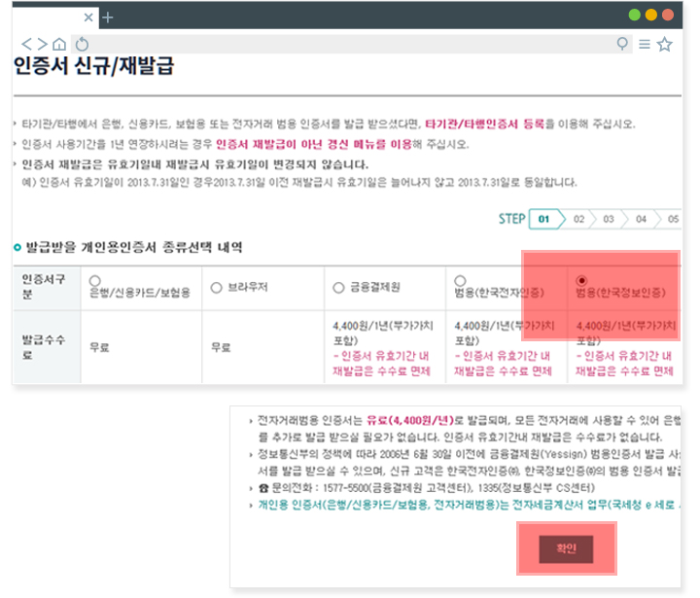Close the current browser tab
The image size is (700, 598).
(90, 18)
